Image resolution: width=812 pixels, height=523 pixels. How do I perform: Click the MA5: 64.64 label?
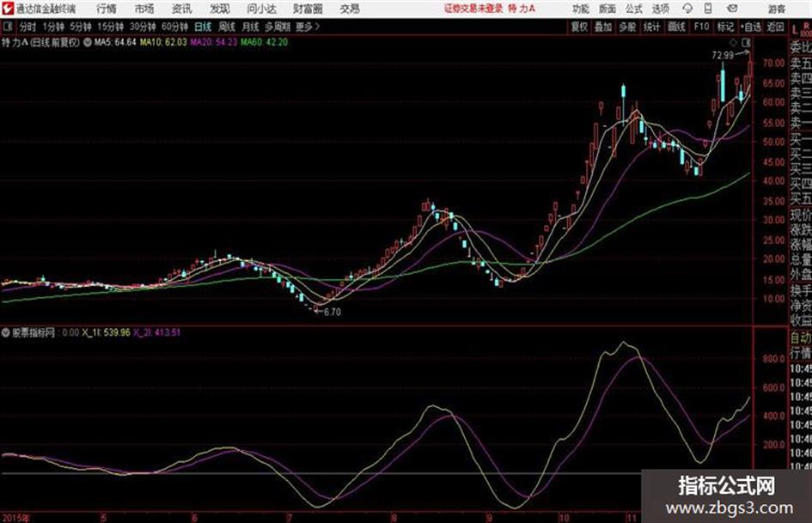coord(115,42)
